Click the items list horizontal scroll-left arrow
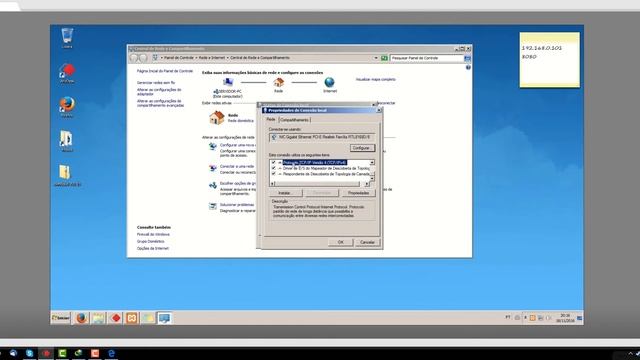Image resolution: width=640 pixels, height=360 pixels. [x=272, y=184]
